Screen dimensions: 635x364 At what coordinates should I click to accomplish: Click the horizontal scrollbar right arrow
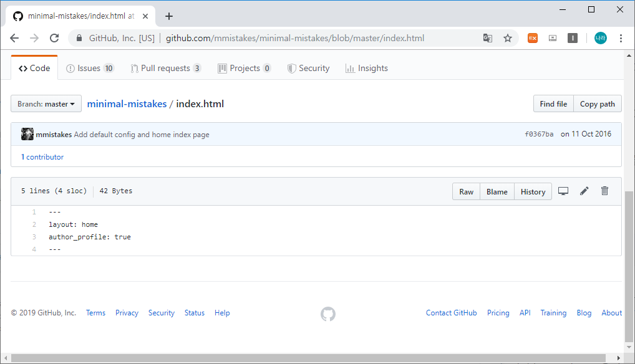coord(618,358)
